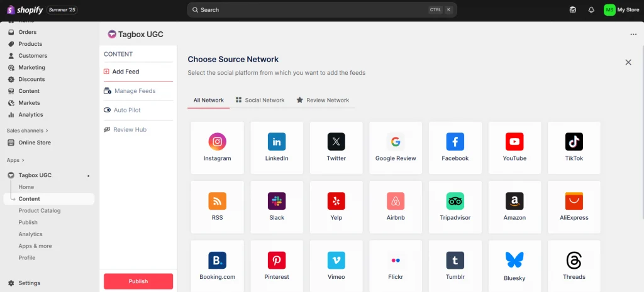The image size is (644, 292).
Task: Expand the Apps section chevron
Action: tap(24, 160)
